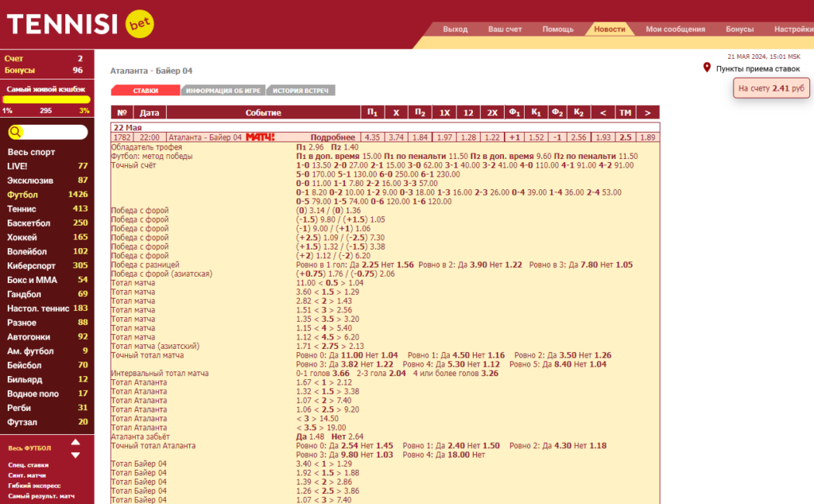Click the TENNISI bet logo

click(x=80, y=24)
